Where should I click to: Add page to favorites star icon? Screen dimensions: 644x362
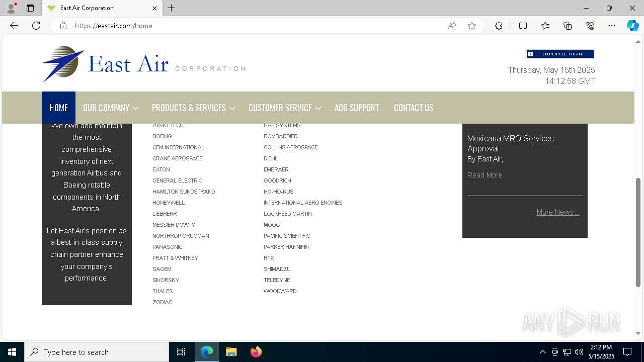coord(472,26)
